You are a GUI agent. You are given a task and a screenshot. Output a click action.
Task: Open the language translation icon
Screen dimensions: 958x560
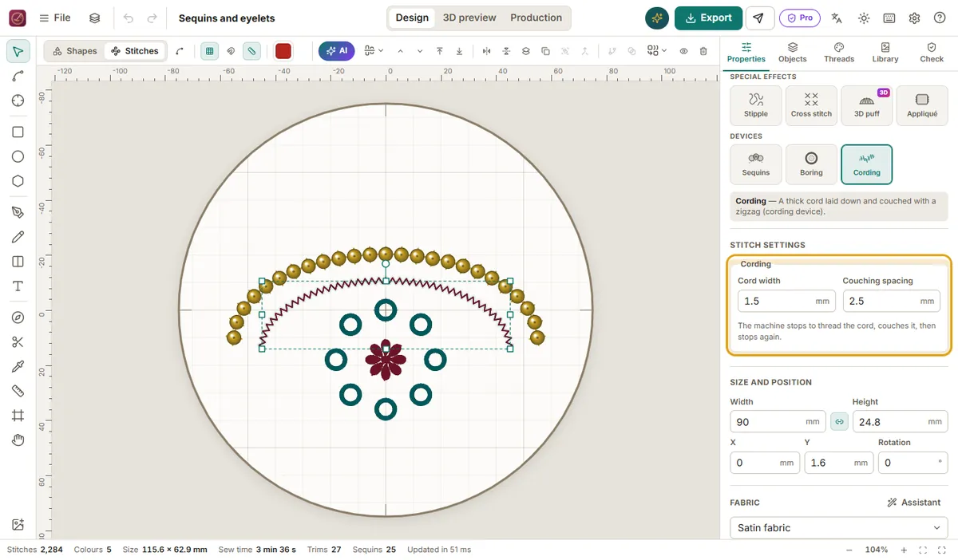coord(837,18)
